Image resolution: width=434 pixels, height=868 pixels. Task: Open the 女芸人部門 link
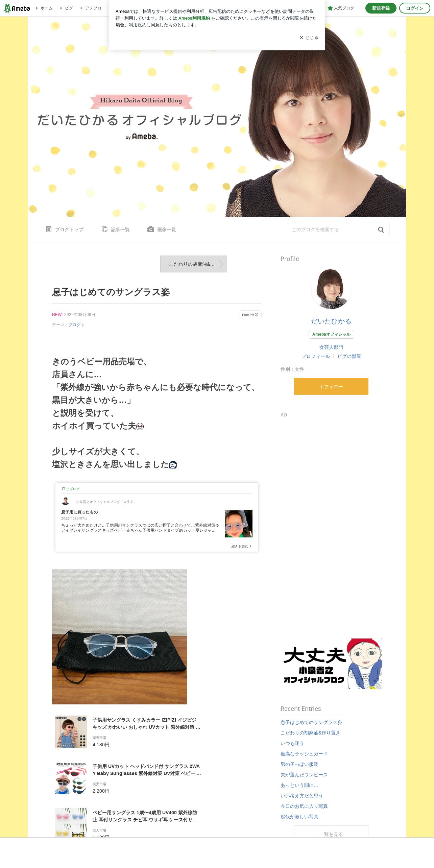(x=331, y=347)
